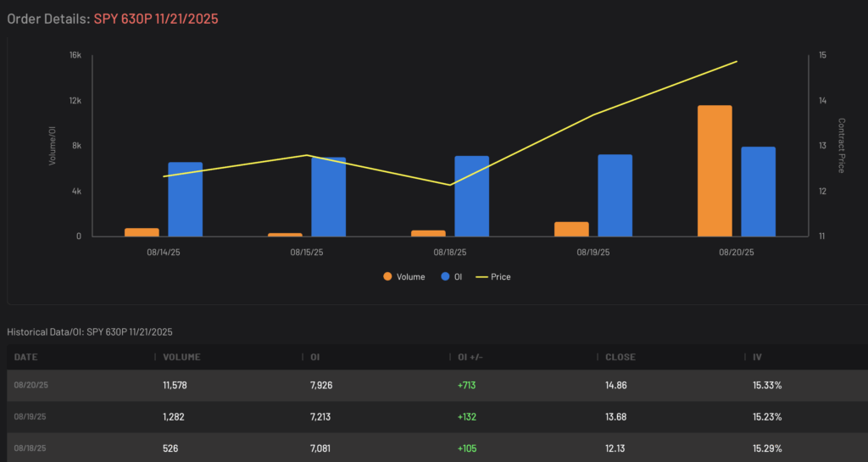Click the orange Volume bar for 08/19/25
This screenshot has width=868, height=462.
point(572,229)
